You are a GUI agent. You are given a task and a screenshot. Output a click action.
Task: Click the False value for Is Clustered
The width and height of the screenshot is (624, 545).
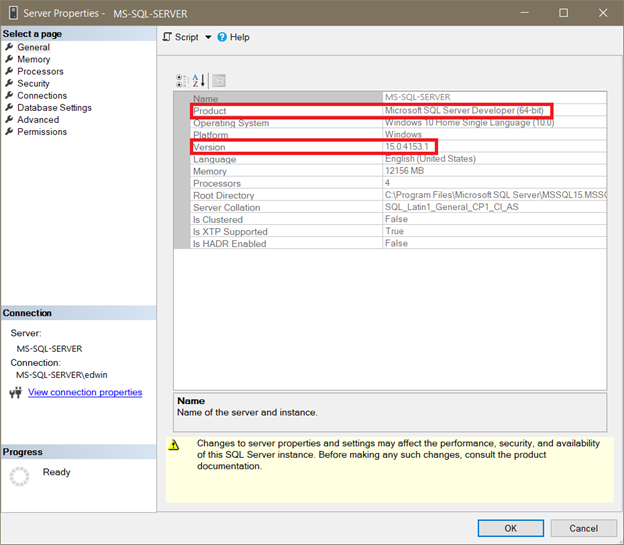396,219
